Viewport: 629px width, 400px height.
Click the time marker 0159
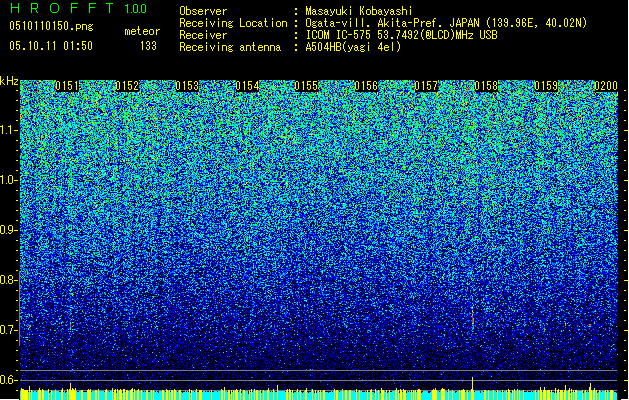click(x=546, y=86)
